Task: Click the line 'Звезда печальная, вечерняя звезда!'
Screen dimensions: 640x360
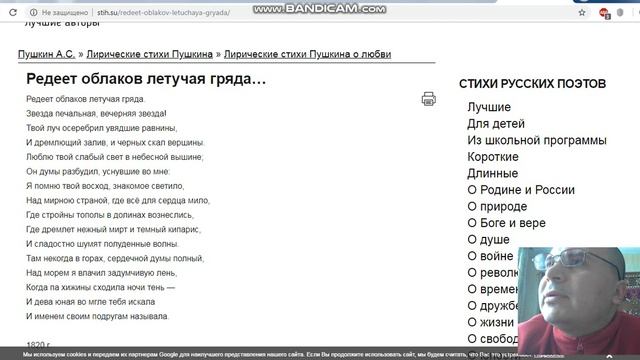Action: tap(96, 113)
